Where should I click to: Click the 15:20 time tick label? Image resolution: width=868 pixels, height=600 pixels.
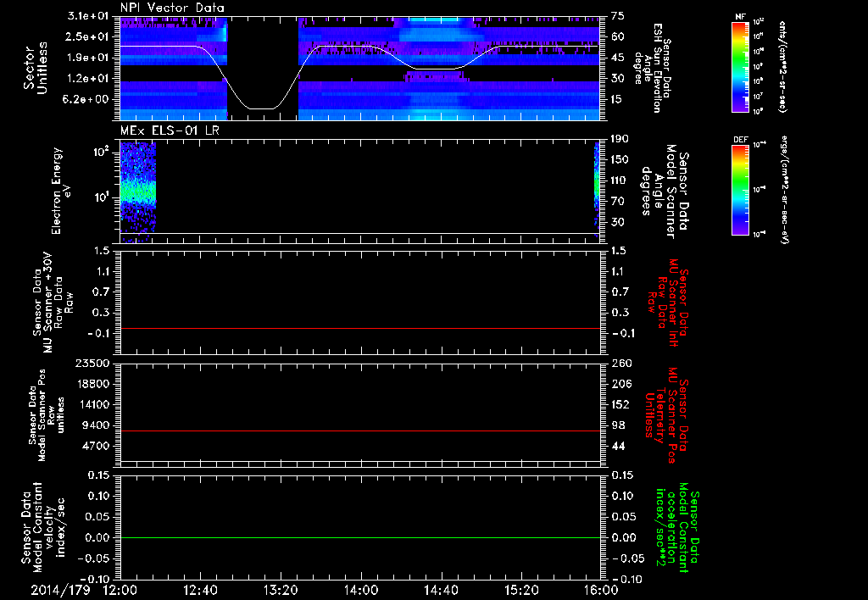pos(521,590)
